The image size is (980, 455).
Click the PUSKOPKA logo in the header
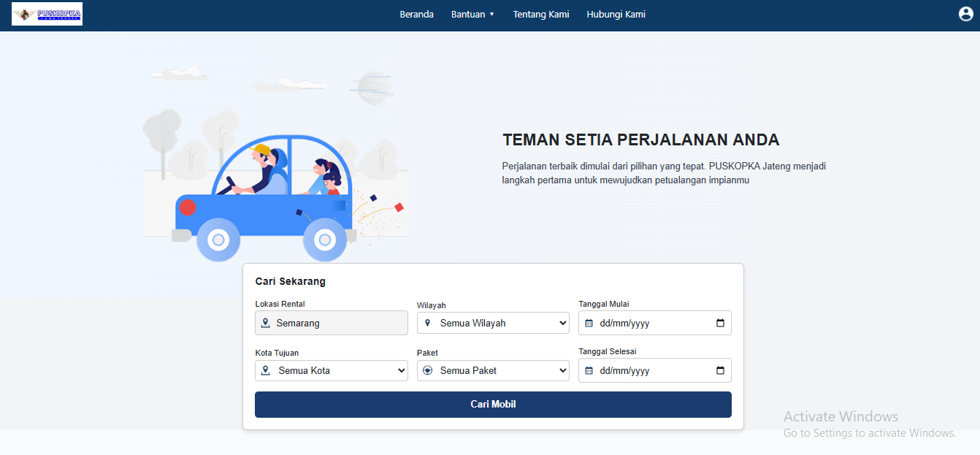click(47, 14)
